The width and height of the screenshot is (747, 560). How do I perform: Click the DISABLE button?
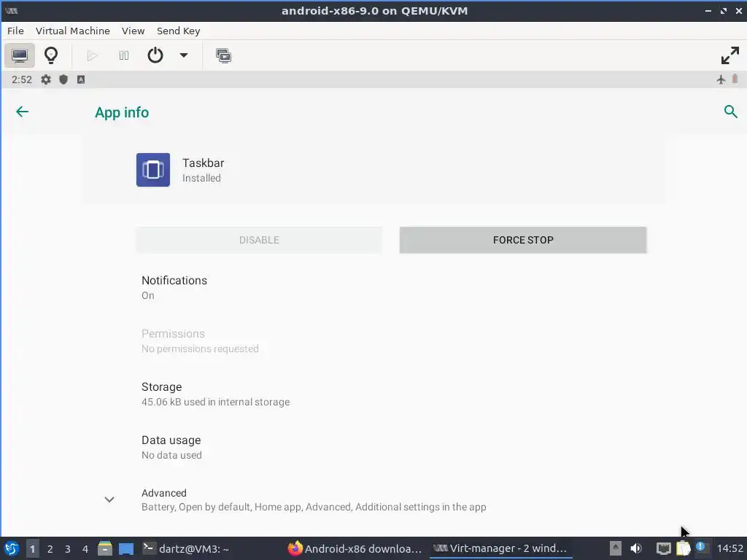pyautogui.click(x=259, y=240)
